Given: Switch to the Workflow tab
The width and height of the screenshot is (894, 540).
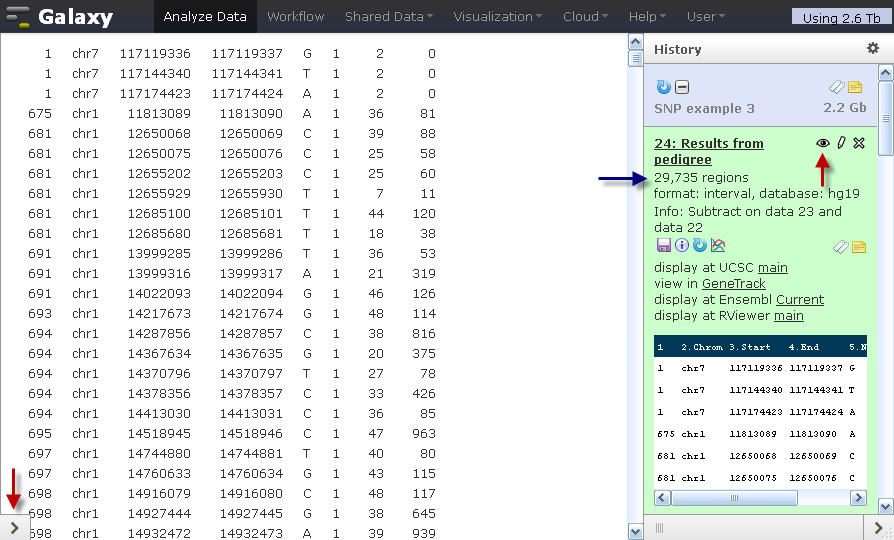Looking at the screenshot, I should coord(295,17).
